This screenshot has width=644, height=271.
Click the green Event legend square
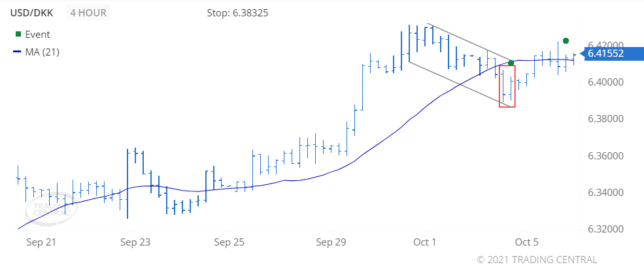pyautogui.click(x=16, y=35)
